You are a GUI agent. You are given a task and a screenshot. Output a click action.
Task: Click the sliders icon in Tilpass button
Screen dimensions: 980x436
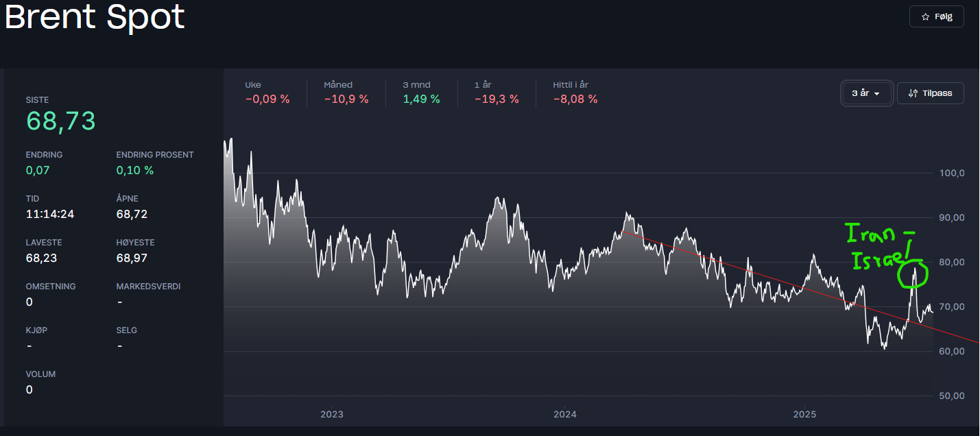tap(912, 93)
